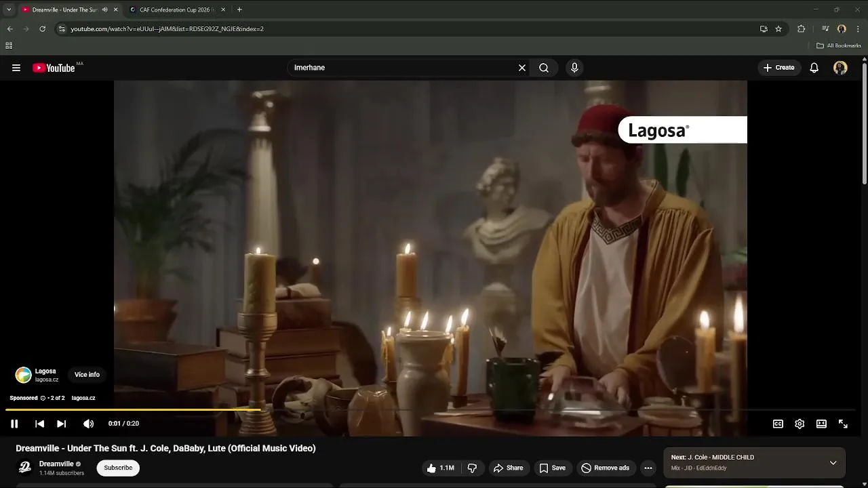
Task: Enter full screen mode
Action: (843, 424)
